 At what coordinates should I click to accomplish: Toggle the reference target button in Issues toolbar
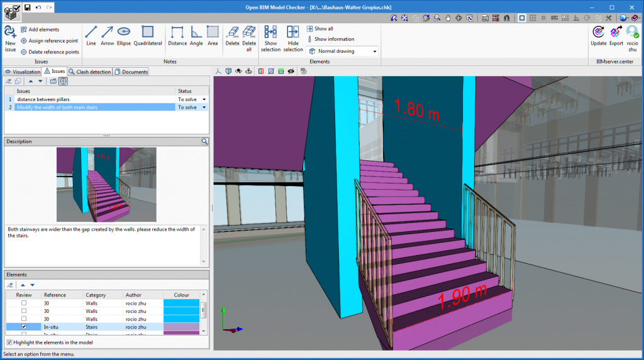(64, 81)
